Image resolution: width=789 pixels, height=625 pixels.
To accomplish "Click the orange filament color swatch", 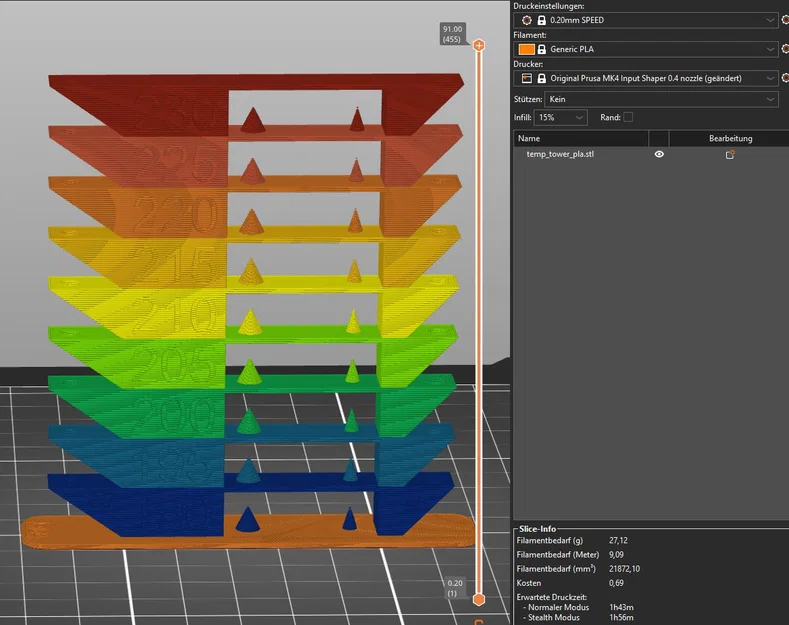I will (x=526, y=49).
